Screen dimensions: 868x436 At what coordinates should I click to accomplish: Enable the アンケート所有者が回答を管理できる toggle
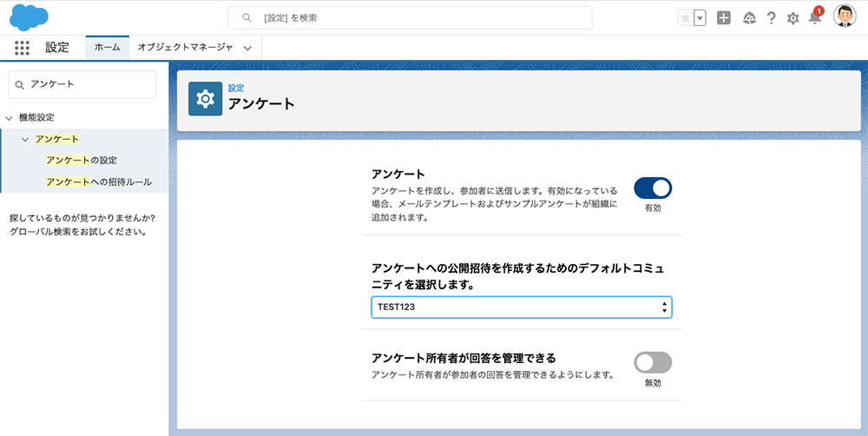coord(653,363)
